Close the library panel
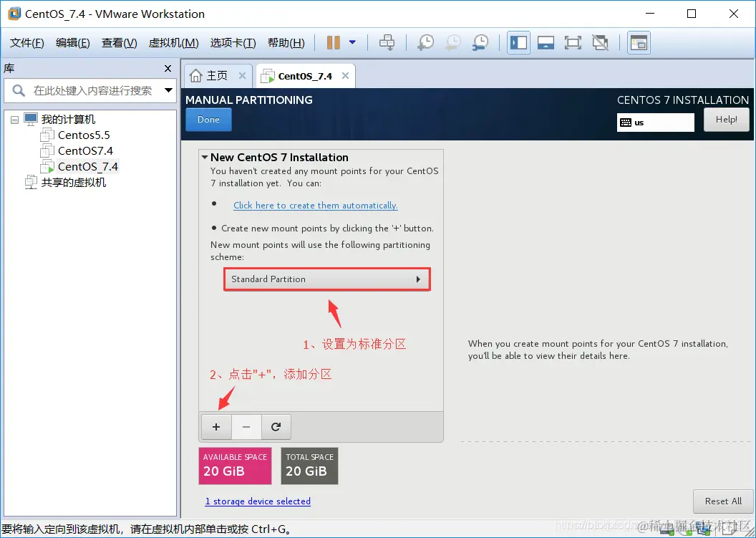This screenshot has width=756, height=538. 168,69
